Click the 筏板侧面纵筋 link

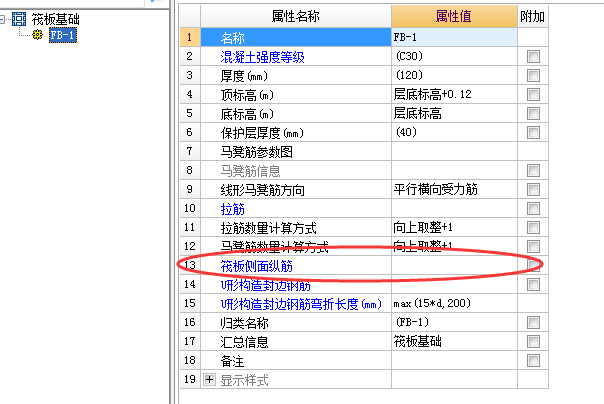tap(257, 266)
